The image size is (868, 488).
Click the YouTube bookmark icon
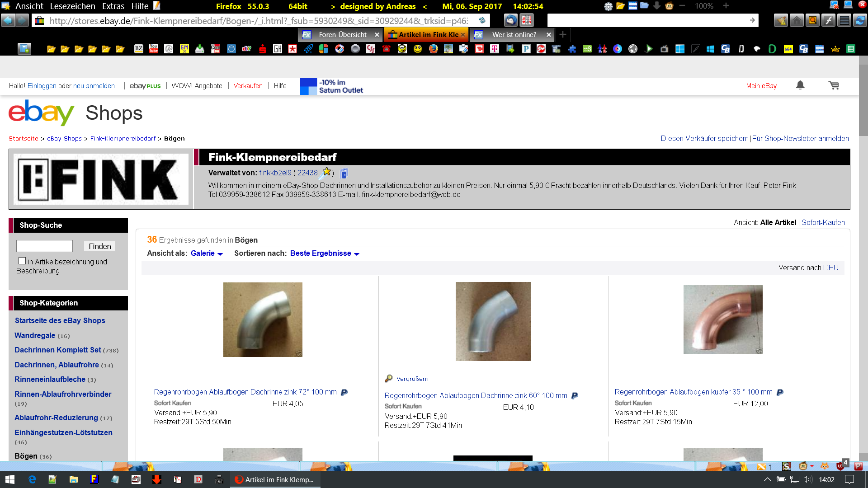click(154, 49)
